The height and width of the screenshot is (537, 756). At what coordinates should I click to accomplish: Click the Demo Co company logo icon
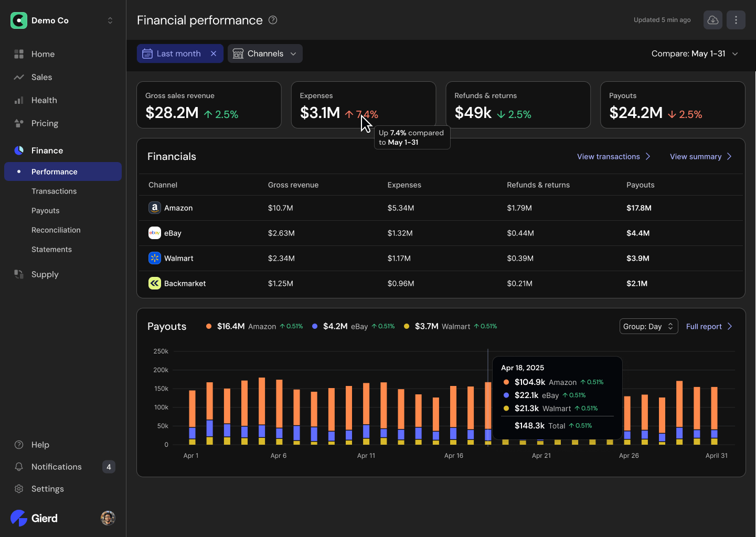pyautogui.click(x=18, y=20)
